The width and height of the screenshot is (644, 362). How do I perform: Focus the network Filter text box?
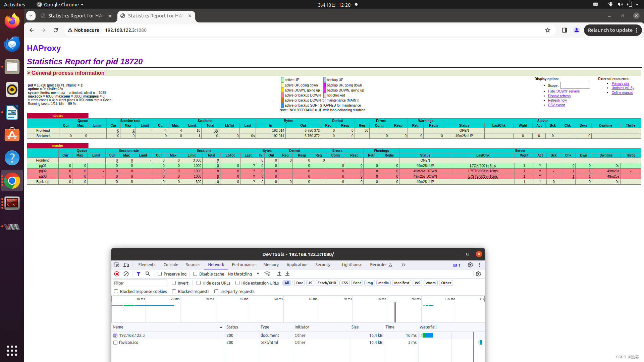(140, 283)
